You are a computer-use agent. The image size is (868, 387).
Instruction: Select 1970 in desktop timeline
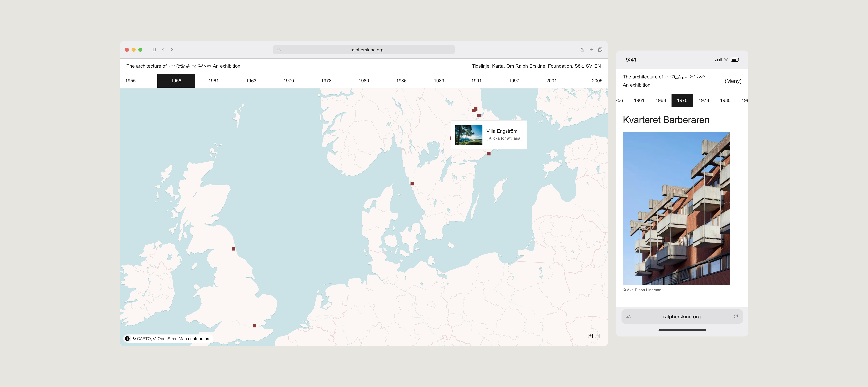click(289, 81)
